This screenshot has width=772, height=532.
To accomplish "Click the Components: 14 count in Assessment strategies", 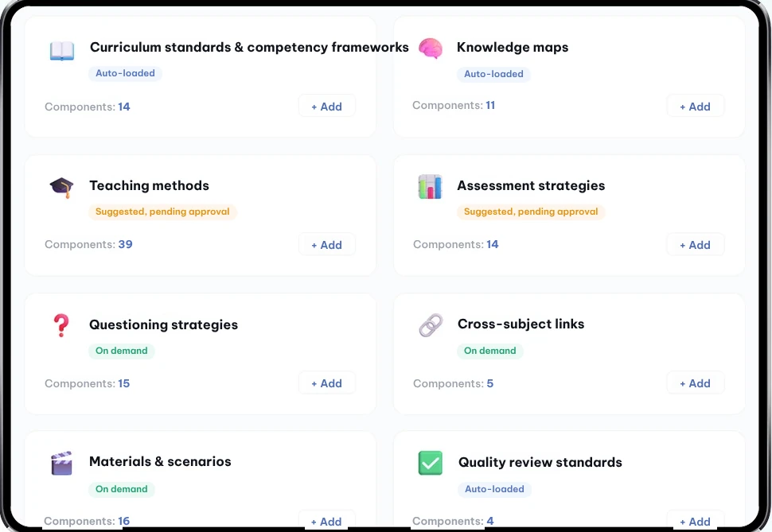I will tap(455, 245).
